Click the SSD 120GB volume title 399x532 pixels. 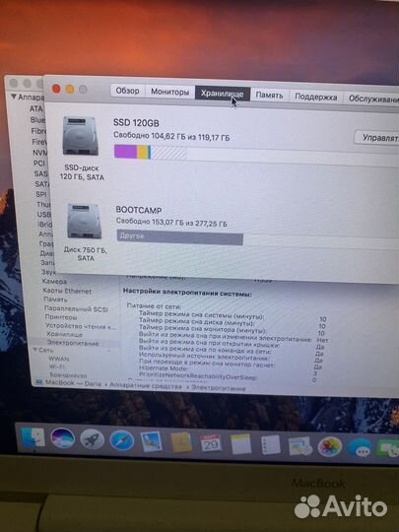point(136,123)
